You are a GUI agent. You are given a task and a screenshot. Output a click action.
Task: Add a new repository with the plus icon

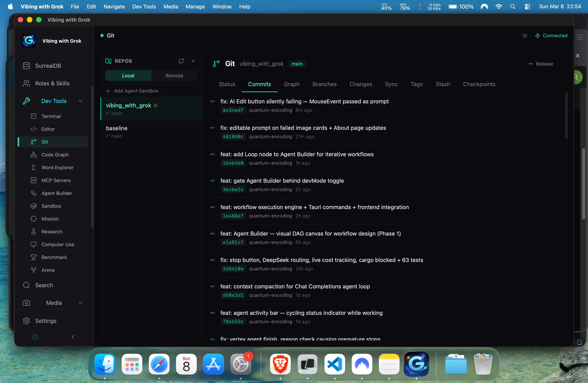tap(193, 61)
